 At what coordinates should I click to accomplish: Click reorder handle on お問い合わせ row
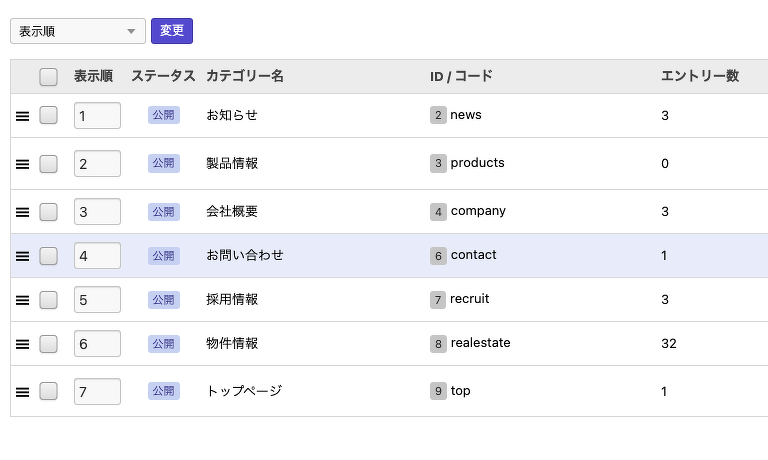23,256
